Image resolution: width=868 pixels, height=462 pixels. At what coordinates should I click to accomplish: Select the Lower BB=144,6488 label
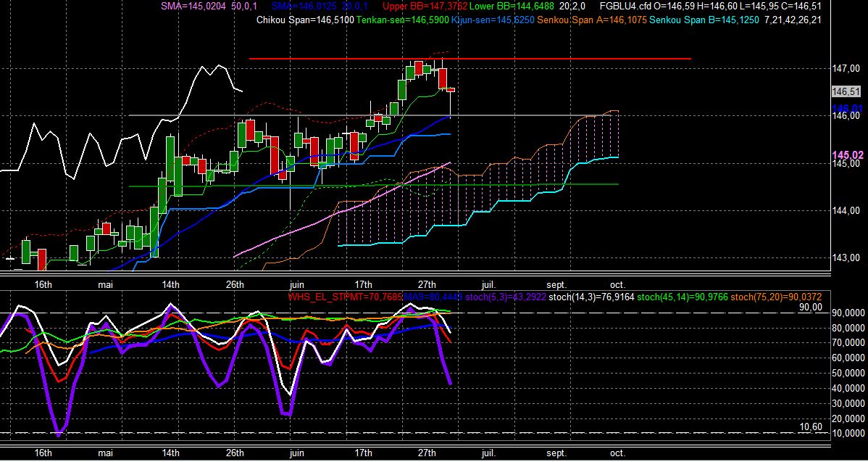coord(512,7)
